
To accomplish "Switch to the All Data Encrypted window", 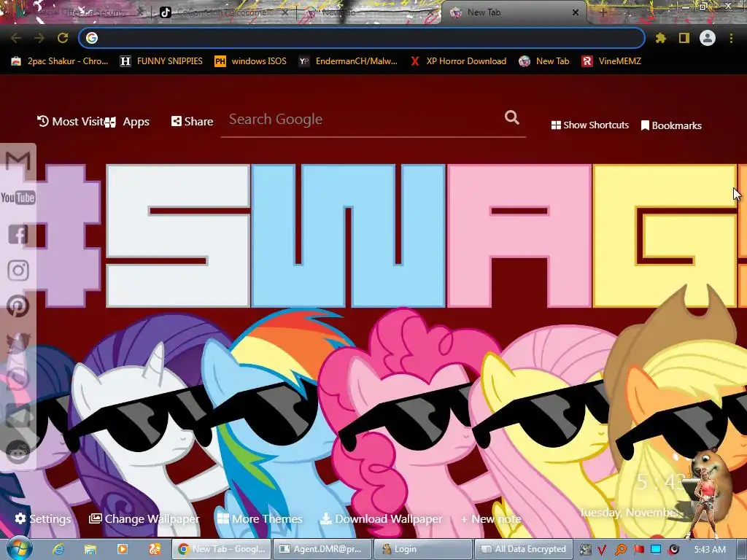I will pos(524,549).
